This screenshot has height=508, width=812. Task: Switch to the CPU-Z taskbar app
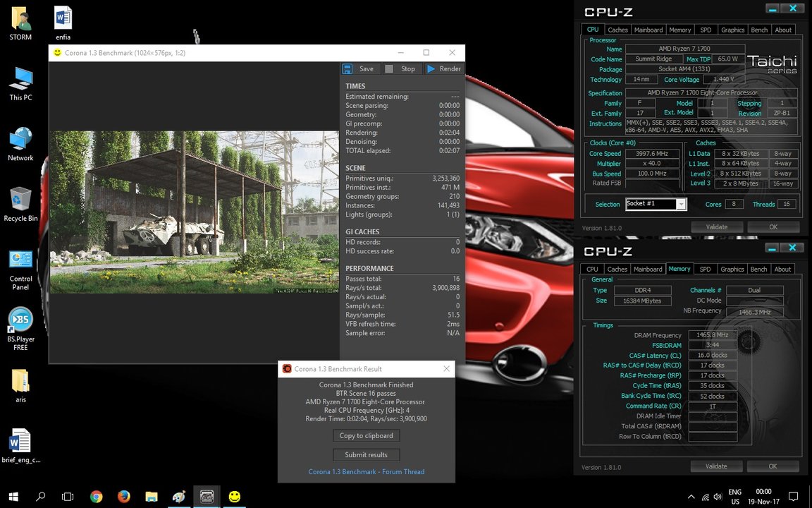click(x=207, y=497)
